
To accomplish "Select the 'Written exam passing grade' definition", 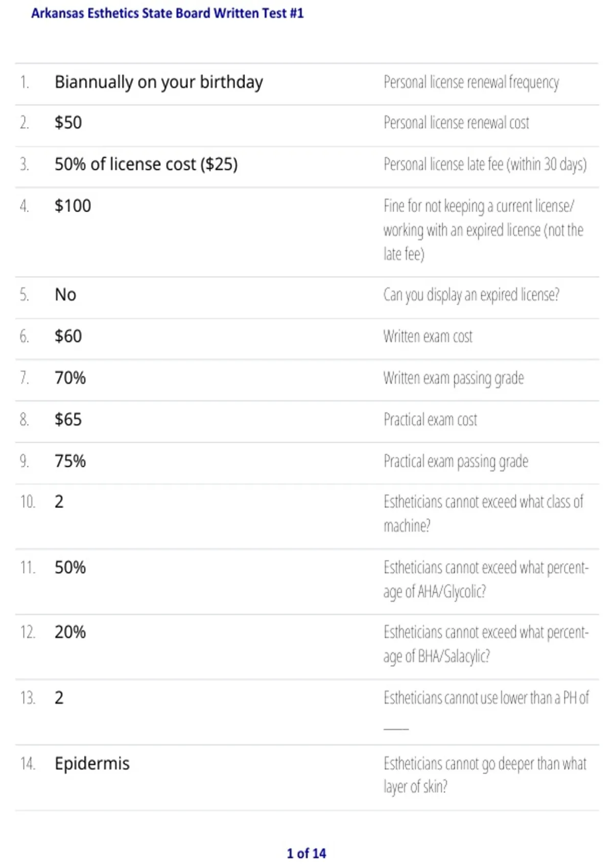I will pos(454,378).
